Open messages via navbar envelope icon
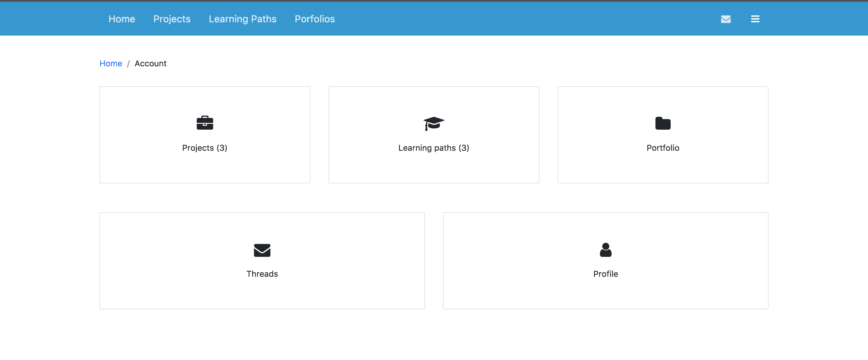Image resolution: width=868 pixels, height=360 pixels. tap(725, 19)
